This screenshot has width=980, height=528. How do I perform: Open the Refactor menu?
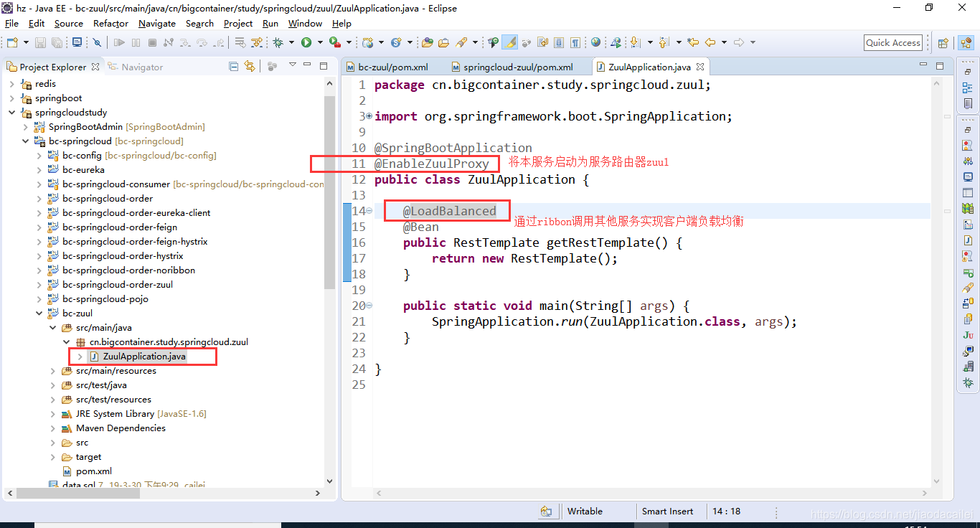click(x=110, y=23)
